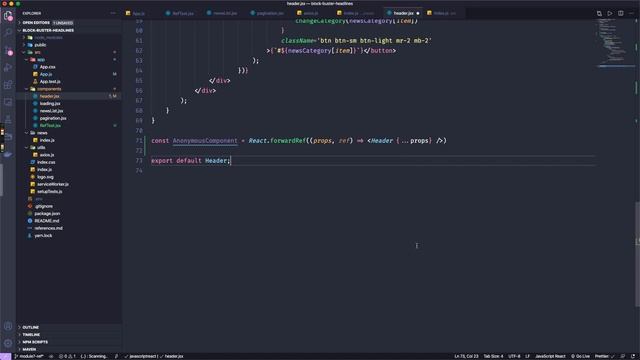Open Accounts icon in activity bar
640x360 pixels.
click(8, 326)
